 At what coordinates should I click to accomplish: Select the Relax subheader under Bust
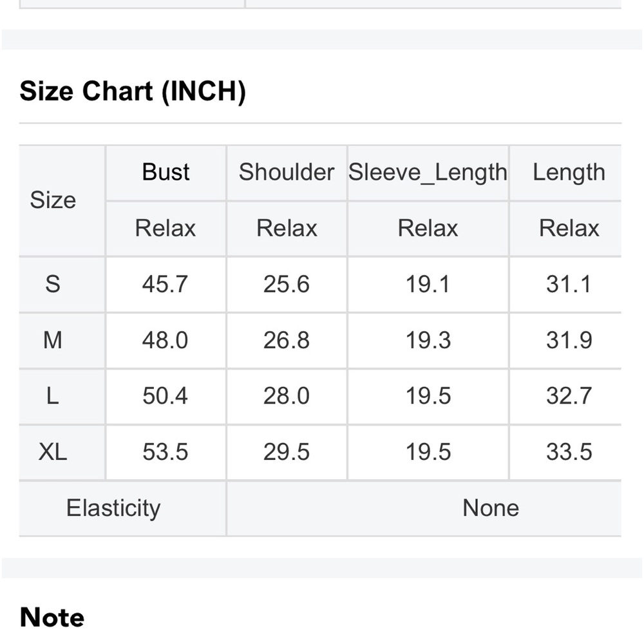point(165,228)
